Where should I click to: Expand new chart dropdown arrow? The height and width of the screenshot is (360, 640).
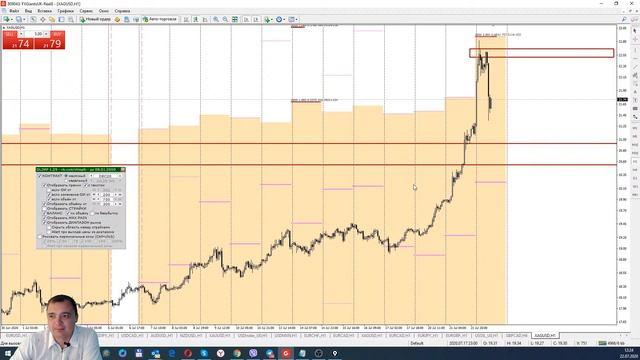[x=12, y=19]
